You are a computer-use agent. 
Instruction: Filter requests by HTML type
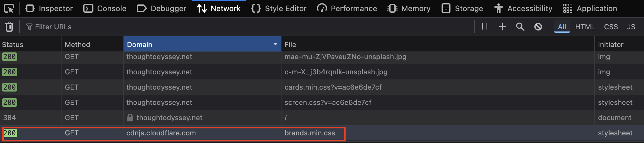click(x=585, y=27)
